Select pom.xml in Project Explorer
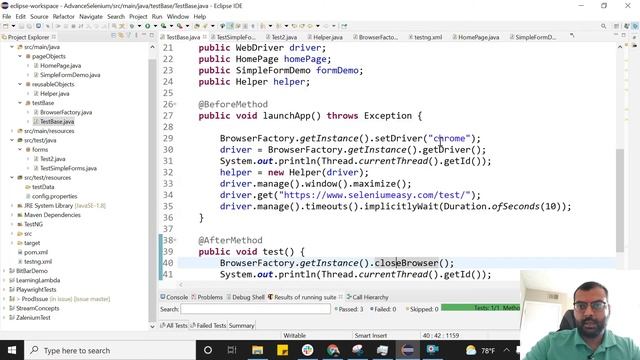Image resolution: width=640 pixels, height=360 pixels. pyautogui.click(x=36, y=252)
